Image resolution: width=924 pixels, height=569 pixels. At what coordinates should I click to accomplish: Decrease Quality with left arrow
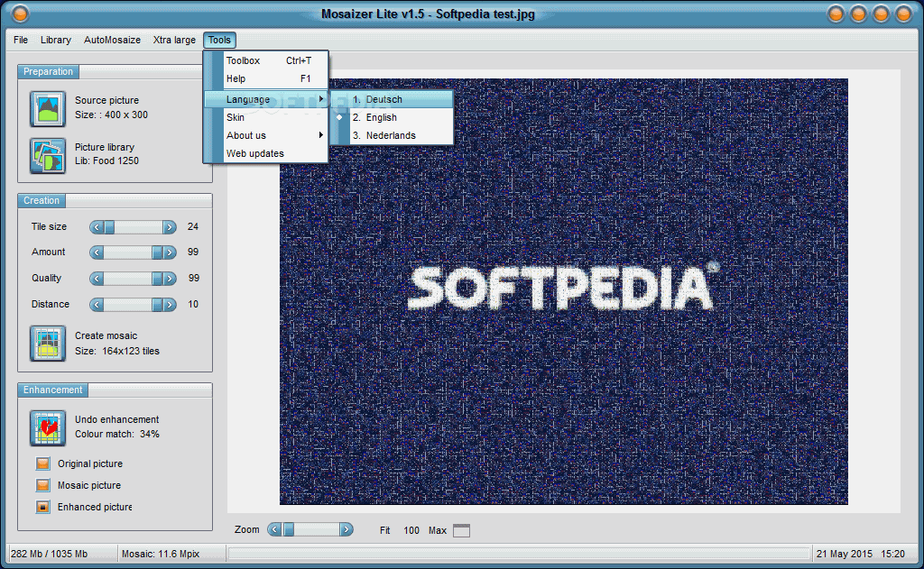coord(97,278)
